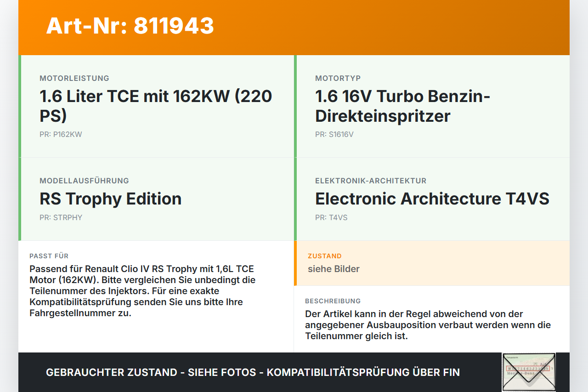Click the PR: T4VS code
Screen dimensions: 588x392
pos(331,217)
